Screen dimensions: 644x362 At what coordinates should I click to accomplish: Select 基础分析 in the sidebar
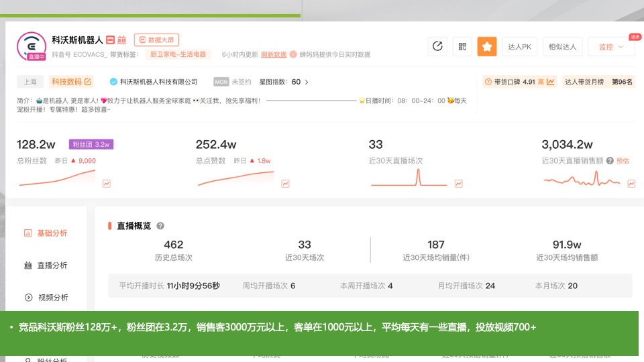46,233
